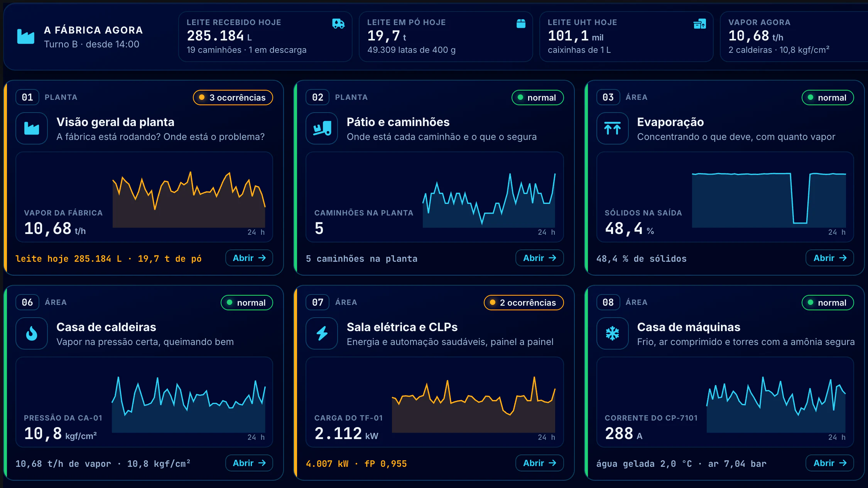Open Visão geral da planta with Abrir
Viewport: 868px width, 488px height.
click(249, 258)
